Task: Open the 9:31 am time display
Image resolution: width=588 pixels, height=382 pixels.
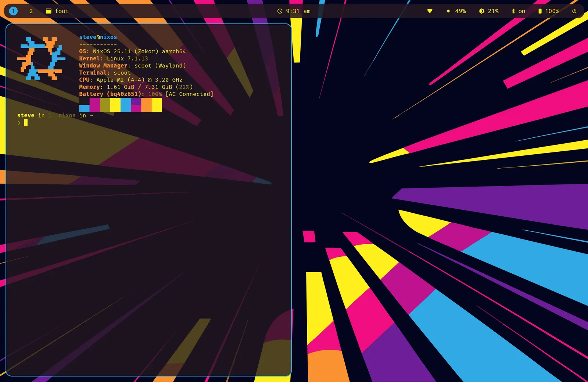Action: pos(298,11)
